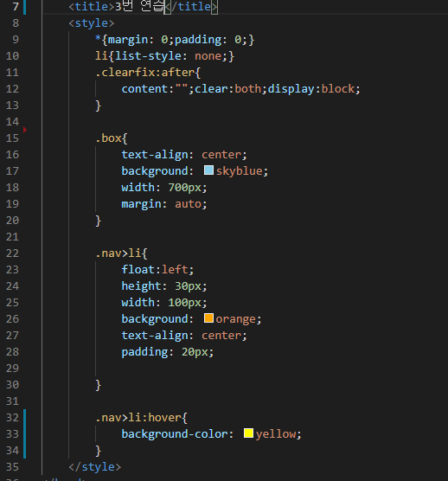The height and width of the screenshot is (481, 448).
Task: Click the 'orange' value text
Action: coord(235,319)
